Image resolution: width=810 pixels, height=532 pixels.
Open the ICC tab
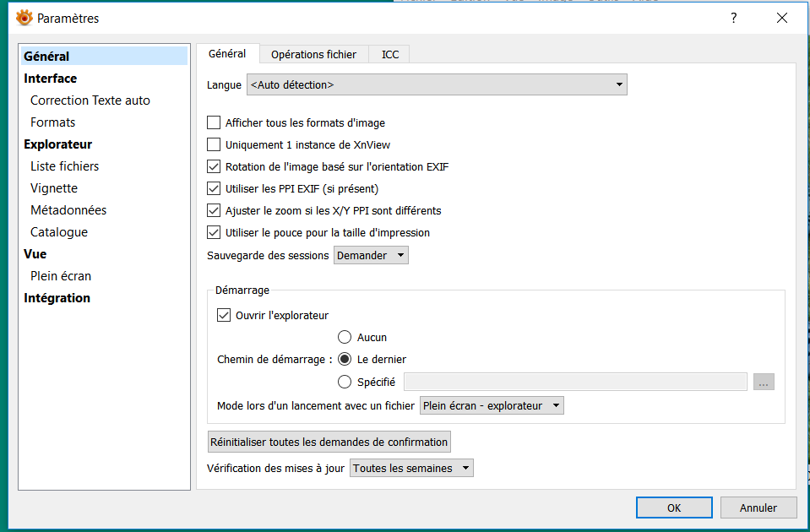(390, 55)
